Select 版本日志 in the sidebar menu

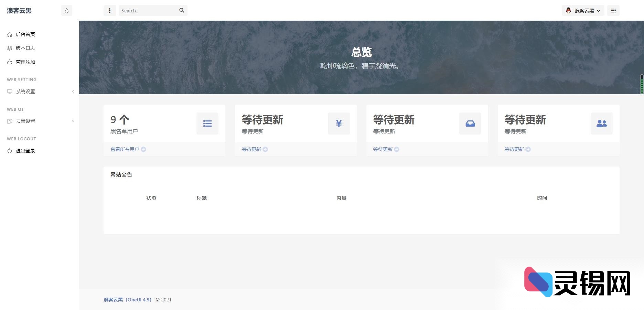coord(24,48)
